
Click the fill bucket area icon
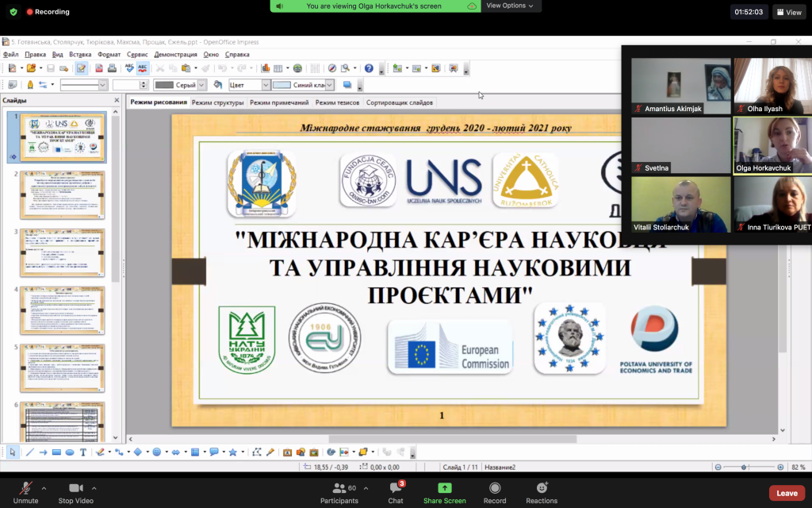click(218, 84)
